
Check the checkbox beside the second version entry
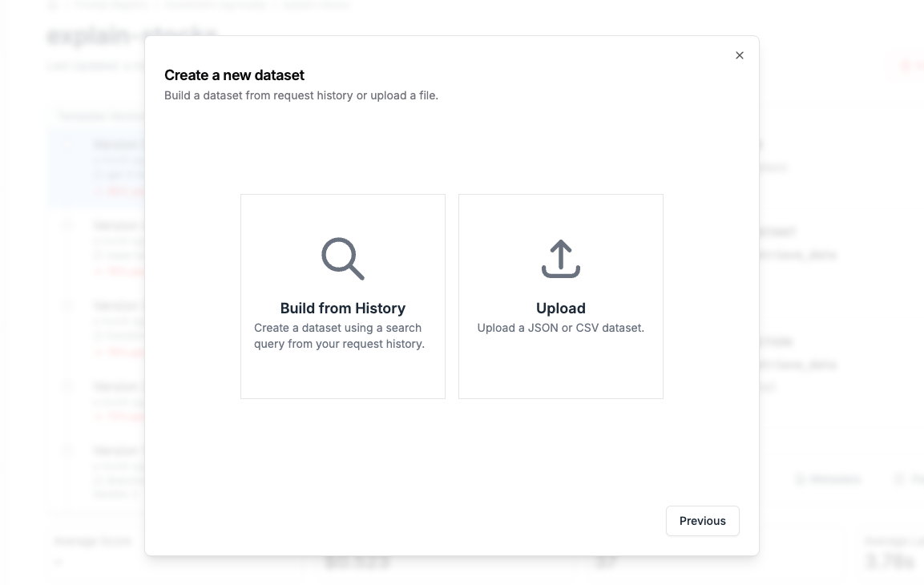[x=67, y=225]
